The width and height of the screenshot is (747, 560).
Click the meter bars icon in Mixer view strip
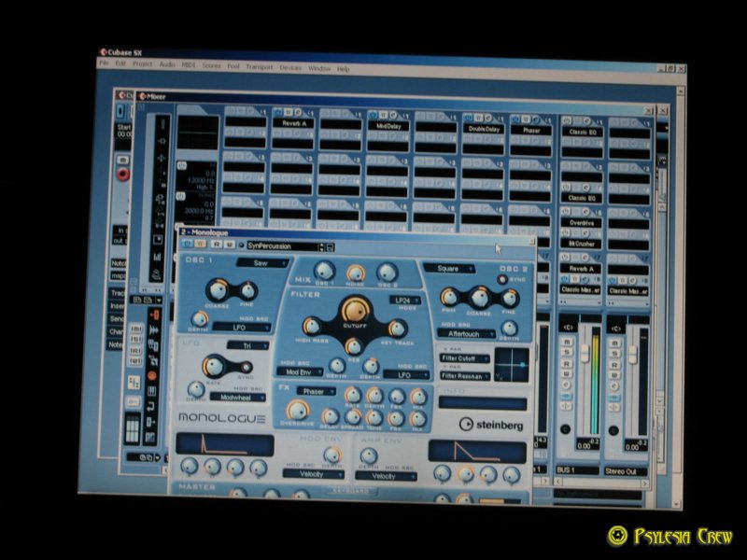pyautogui.click(x=157, y=257)
